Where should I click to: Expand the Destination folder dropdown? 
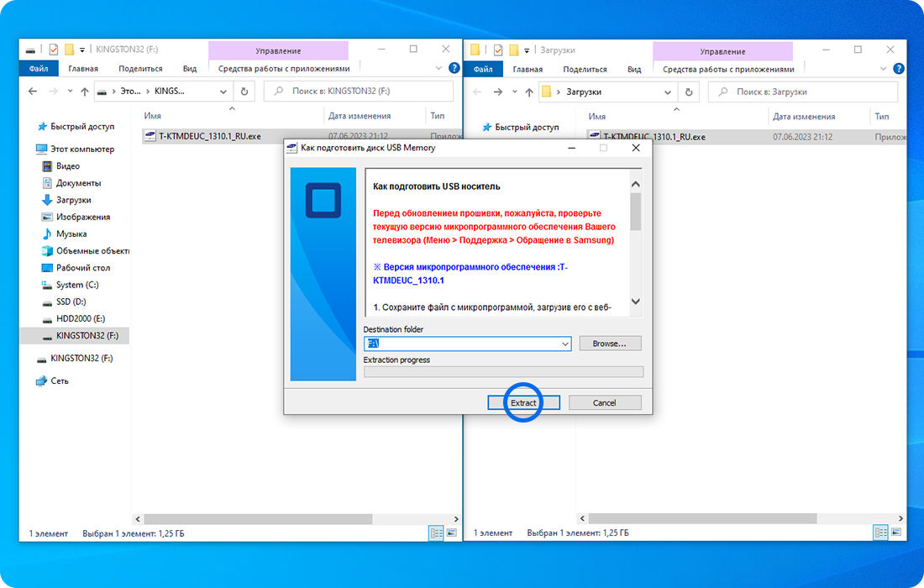(565, 344)
